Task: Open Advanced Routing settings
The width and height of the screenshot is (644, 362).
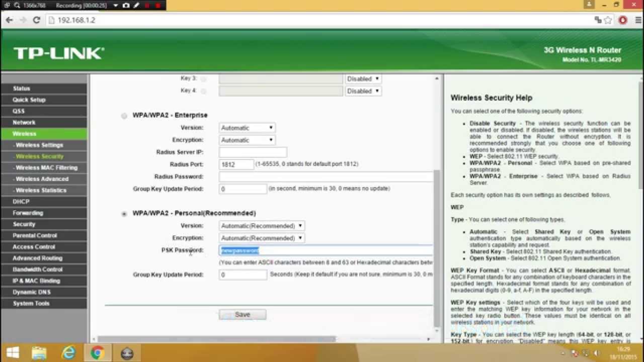Action: click(44, 258)
